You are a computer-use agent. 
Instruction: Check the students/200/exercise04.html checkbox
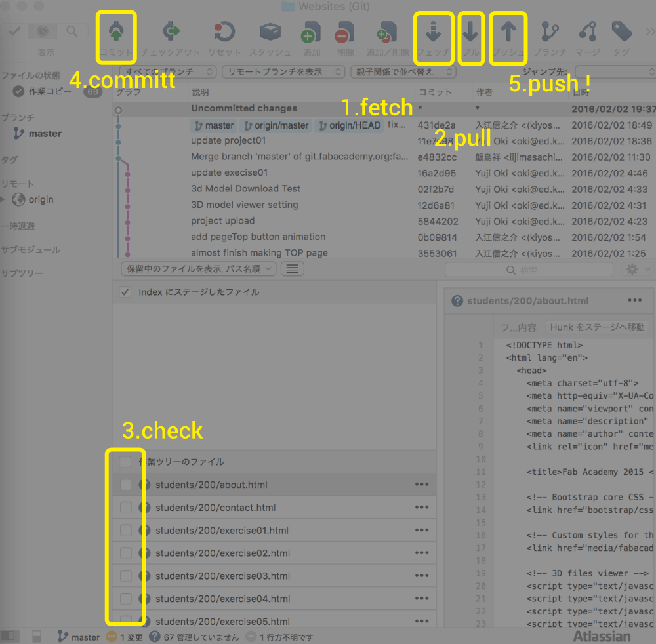125,598
